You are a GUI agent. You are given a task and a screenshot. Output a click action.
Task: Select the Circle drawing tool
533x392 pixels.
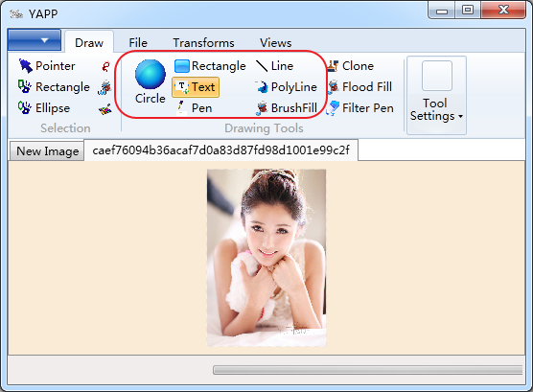click(x=151, y=82)
